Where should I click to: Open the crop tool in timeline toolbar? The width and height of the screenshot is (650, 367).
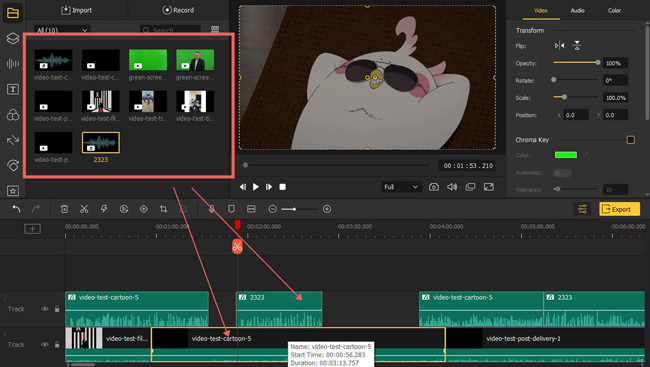[163, 209]
